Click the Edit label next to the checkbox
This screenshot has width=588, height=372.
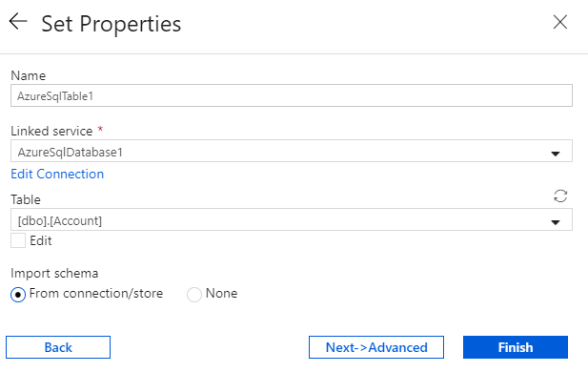[40, 240]
